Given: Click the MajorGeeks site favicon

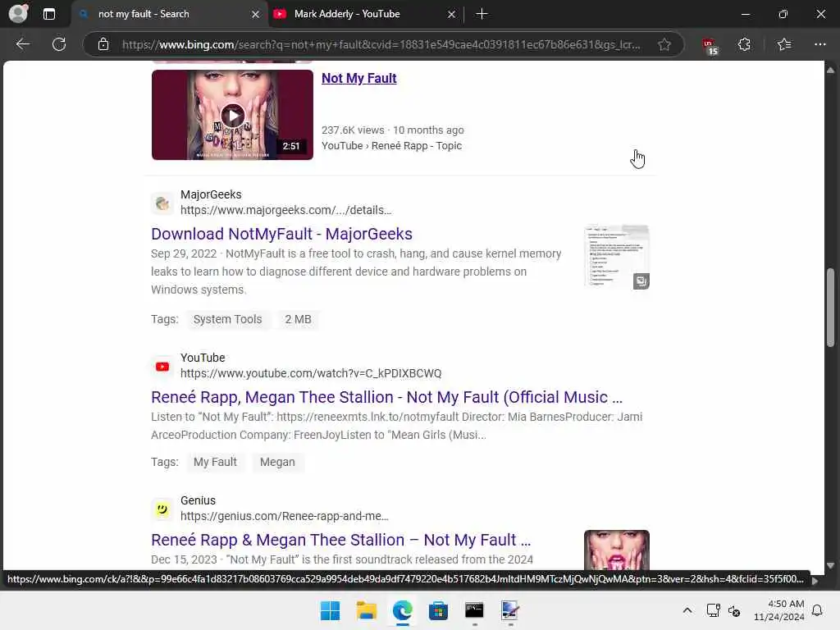Looking at the screenshot, I should click(x=162, y=203).
